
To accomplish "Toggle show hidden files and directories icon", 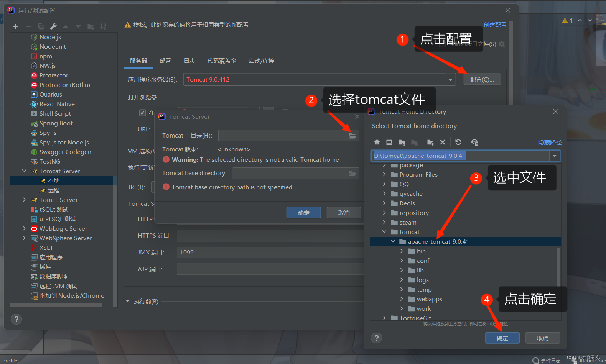I will [474, 142].
